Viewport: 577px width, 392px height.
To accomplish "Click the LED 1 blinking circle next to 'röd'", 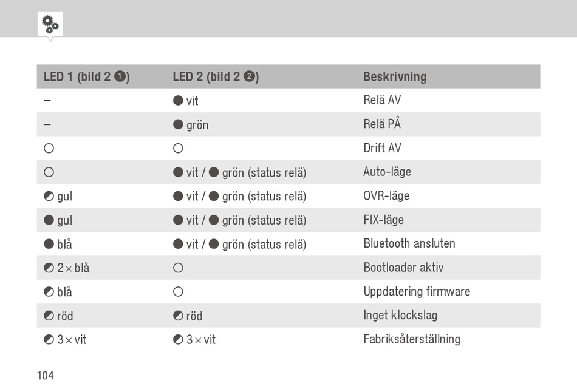I will (x=49, y=316).
